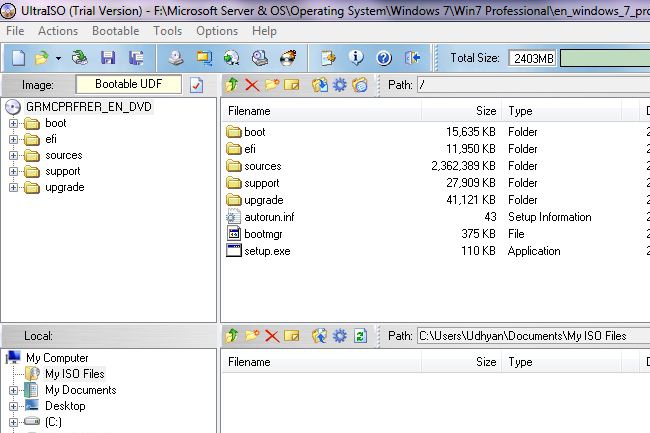Open the Options menu
650x433 pixels.
217,31
